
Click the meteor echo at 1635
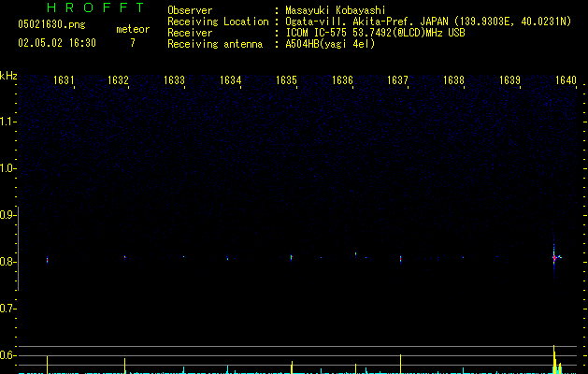tap(292, 257)
